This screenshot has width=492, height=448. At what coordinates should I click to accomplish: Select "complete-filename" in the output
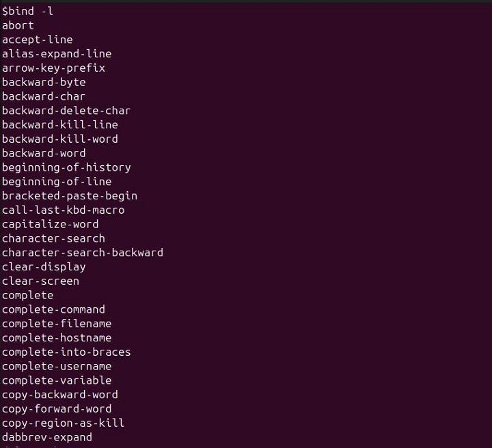57,324
